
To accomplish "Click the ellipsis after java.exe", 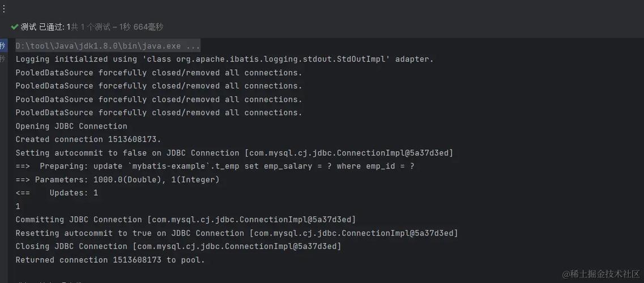I will point(193,46).
